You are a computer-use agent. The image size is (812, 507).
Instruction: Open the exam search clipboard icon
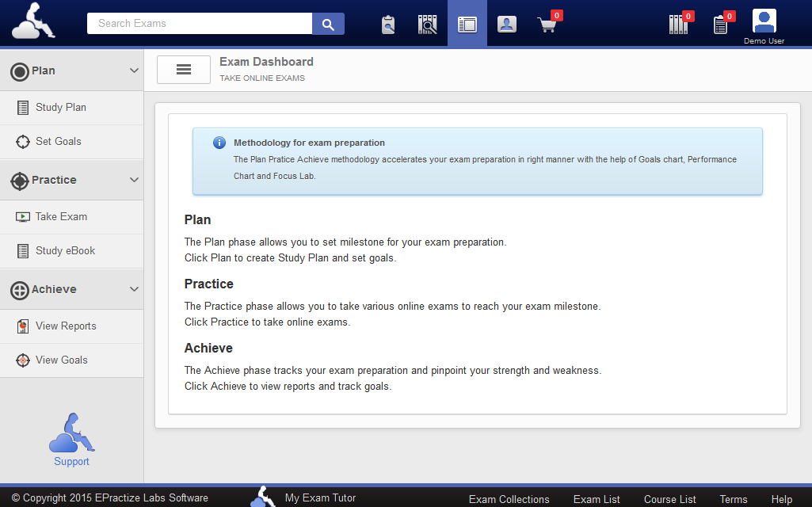point(388,25)
